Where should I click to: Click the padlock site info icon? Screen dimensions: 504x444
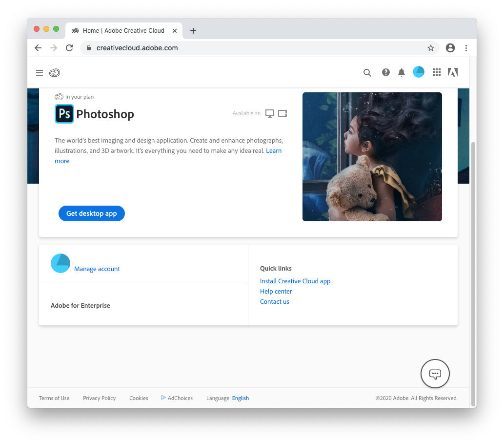[89, 48]
